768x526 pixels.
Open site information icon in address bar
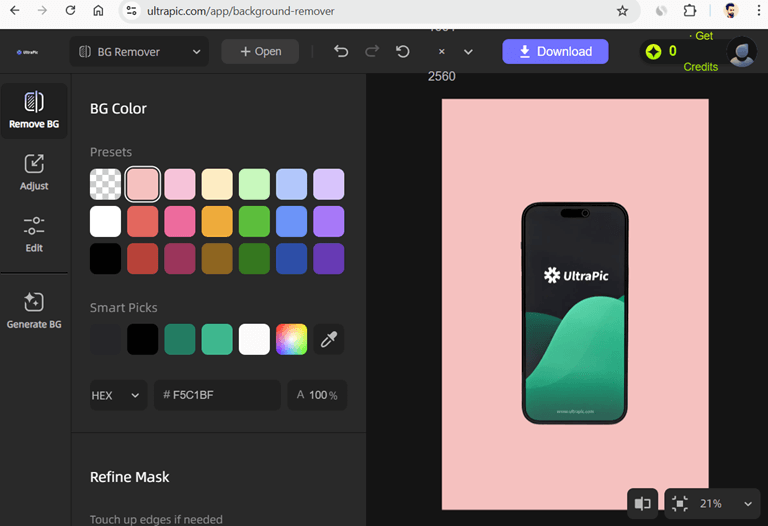pyautogui.click(x=131, y=10)
